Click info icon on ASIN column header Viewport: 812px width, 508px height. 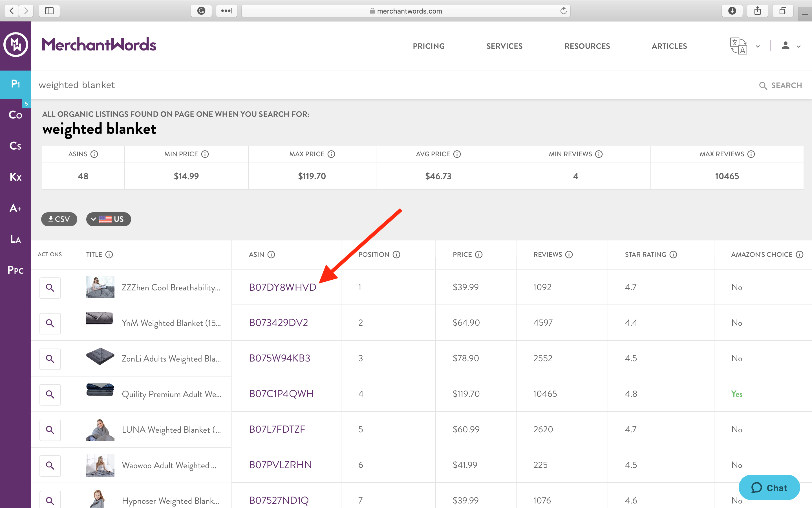coord(272,255)
